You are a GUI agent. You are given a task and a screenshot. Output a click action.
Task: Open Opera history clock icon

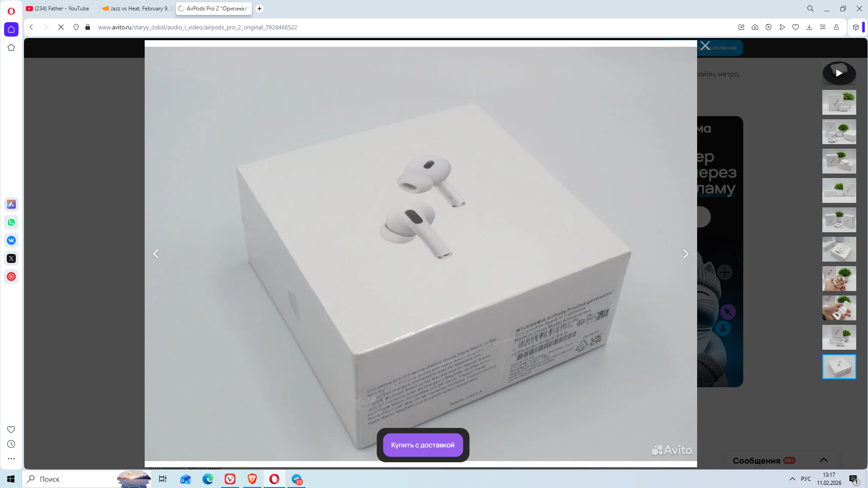(x=11, y=444)
